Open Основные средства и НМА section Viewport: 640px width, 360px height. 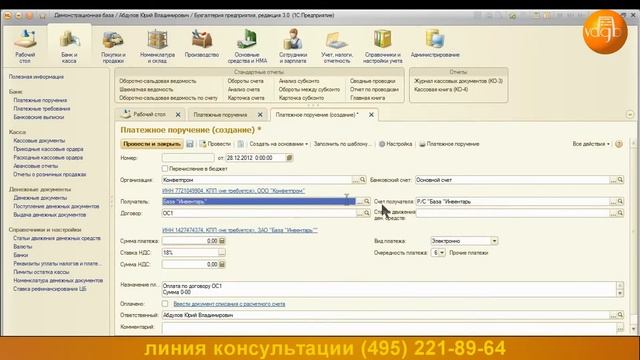(x=247, y=45)
